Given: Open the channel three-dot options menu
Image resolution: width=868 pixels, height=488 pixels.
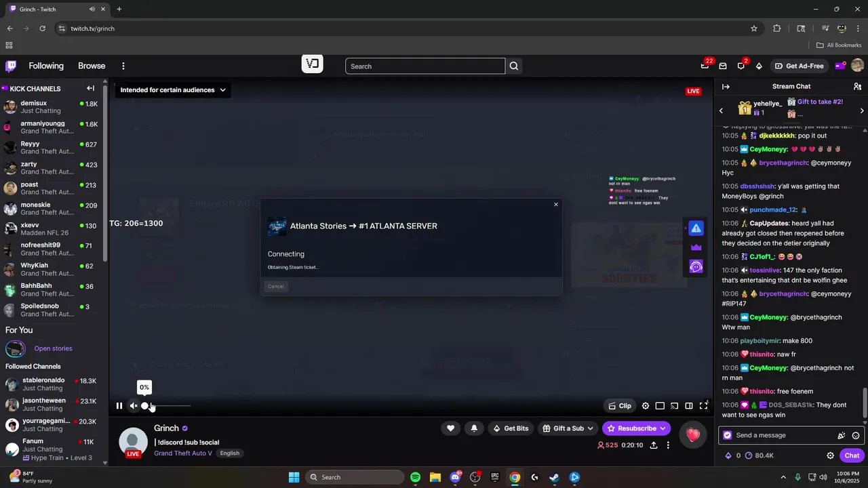Looking at the screenshot, I should click(668, 445).
